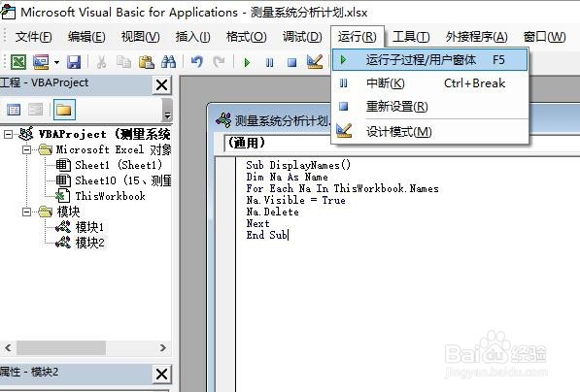
Task: Open the 外接程序(A) menu
Action: pyautogui.click(x=476, y=37)
